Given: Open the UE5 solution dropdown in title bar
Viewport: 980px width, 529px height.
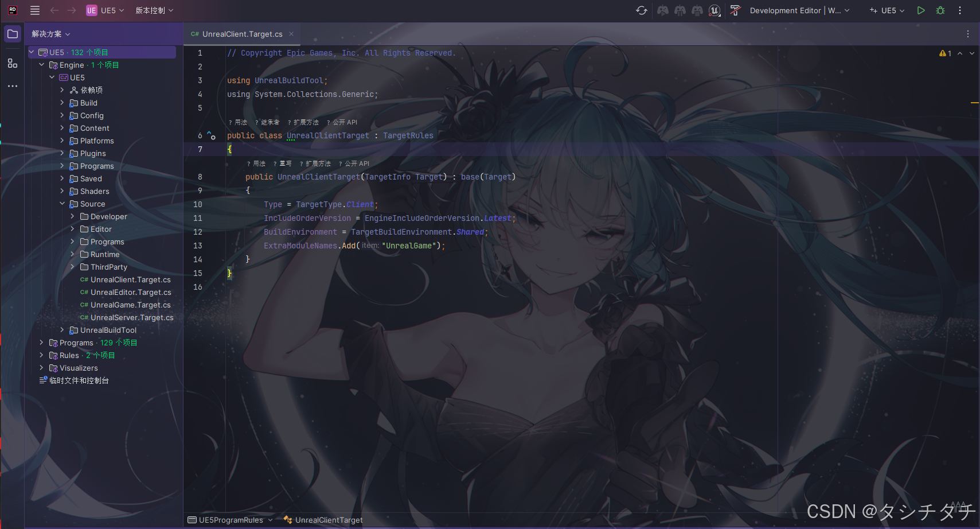Looking at the screenshot, I should pyautogui.click(x=106, y=10).
